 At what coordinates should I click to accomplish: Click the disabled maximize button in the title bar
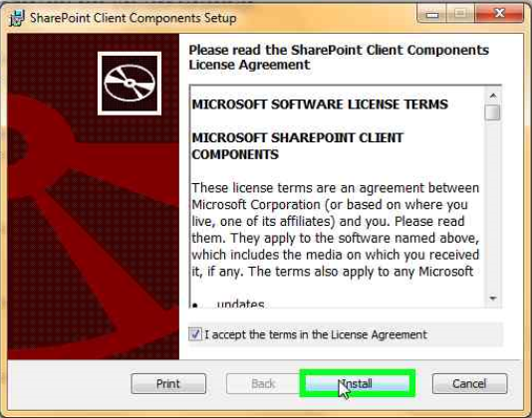click(x=460, y=14)
